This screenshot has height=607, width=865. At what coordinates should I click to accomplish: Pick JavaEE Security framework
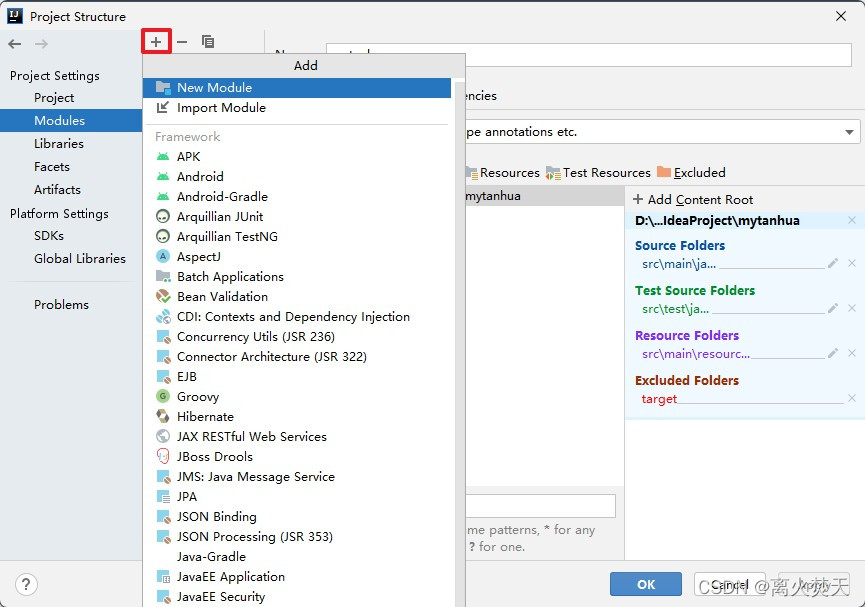click(297, 597)
